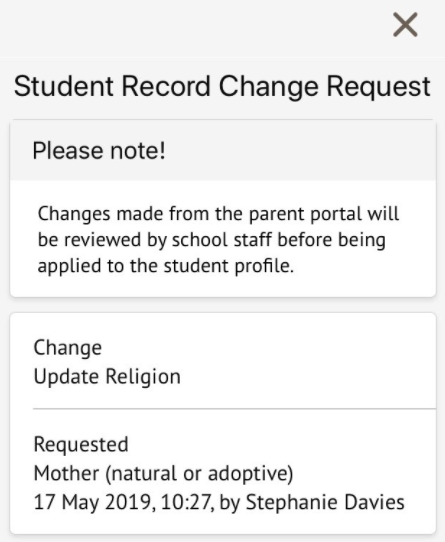
Task: Click the words 'applied to the student profile'
Action: point(166,266)
